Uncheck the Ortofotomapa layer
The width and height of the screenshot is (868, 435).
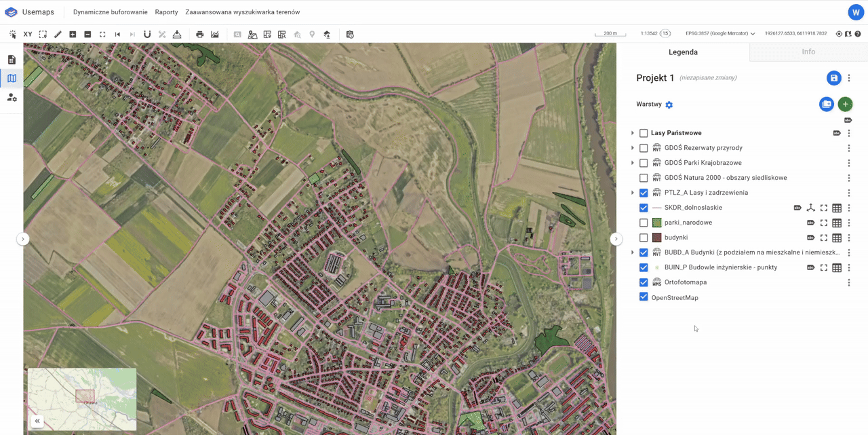click(644, 282)
